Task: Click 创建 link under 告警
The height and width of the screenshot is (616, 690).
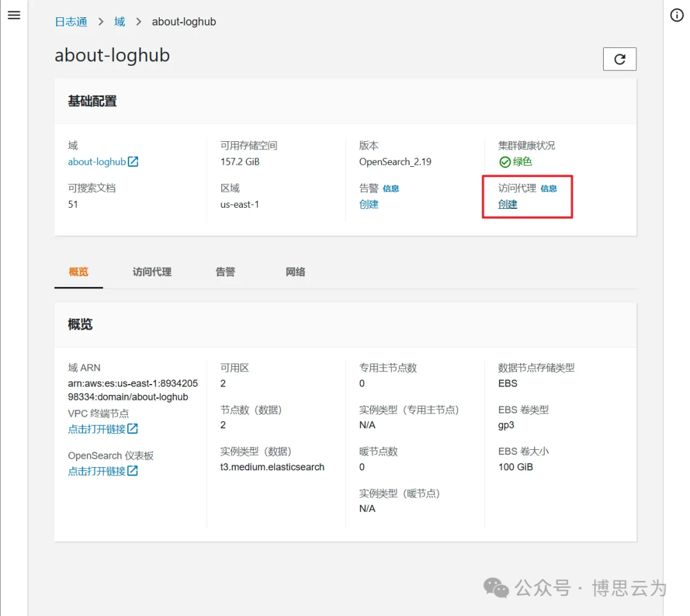Action: [369, 204]
